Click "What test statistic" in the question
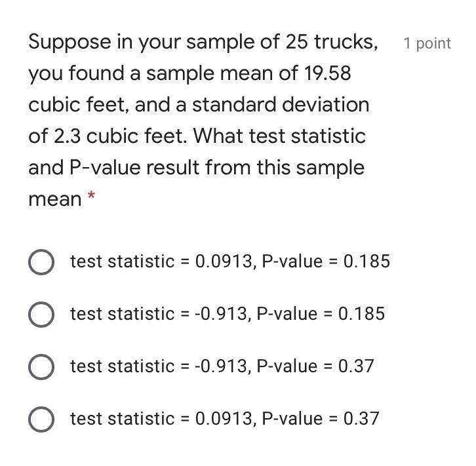This screenshot has width=476, height=466. tap(280, 136)
